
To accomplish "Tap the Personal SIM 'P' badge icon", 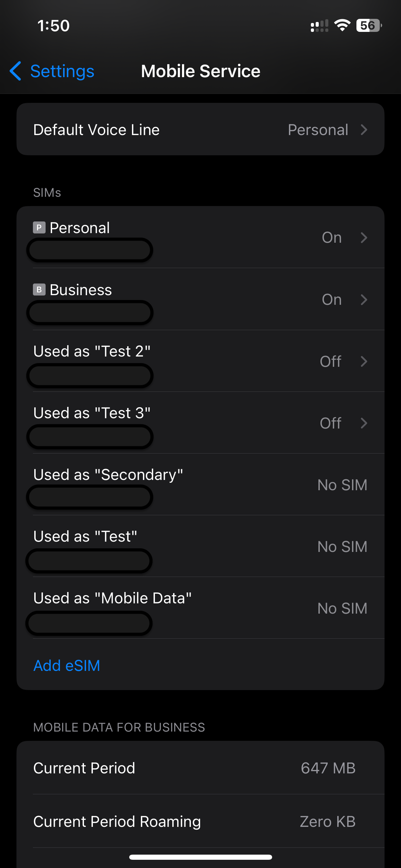I will pyautogui.click(x=39, y=228).
